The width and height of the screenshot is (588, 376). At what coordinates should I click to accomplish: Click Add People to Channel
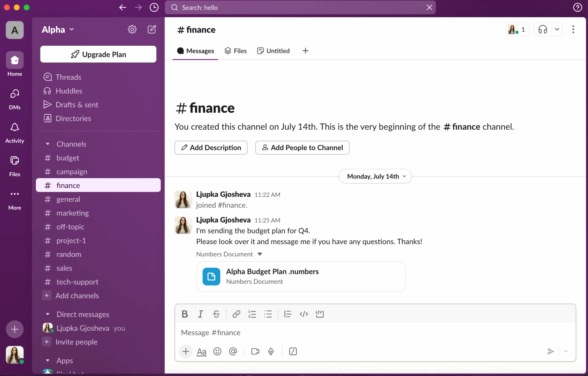tap(302, 147)
